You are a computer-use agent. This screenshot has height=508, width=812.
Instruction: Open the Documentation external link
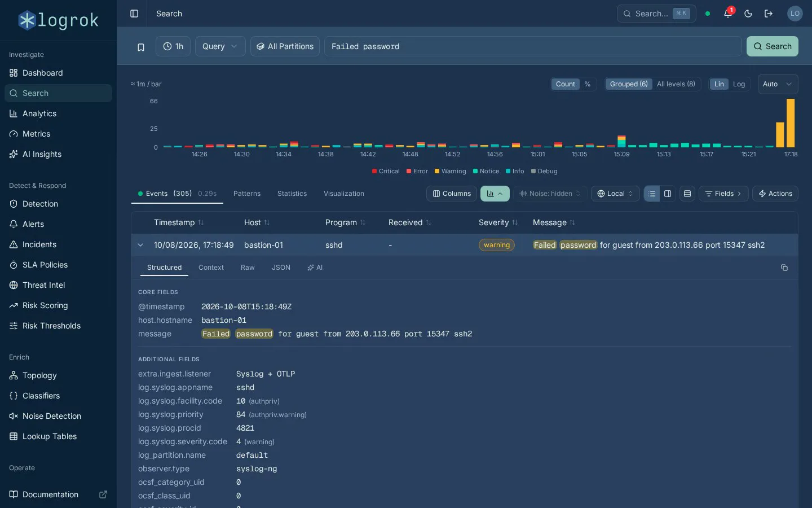(58, 494)
